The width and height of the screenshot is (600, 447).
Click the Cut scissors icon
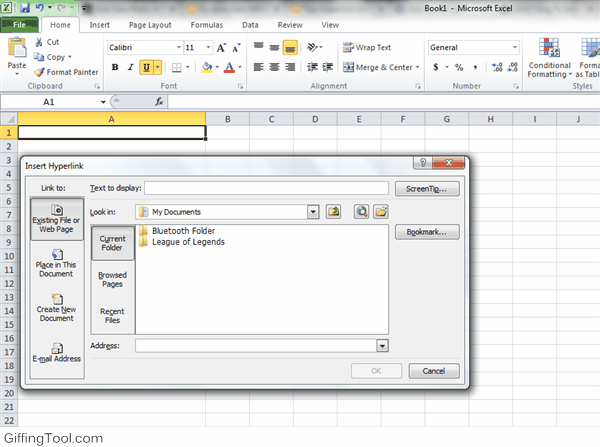(x=39, y=42)
